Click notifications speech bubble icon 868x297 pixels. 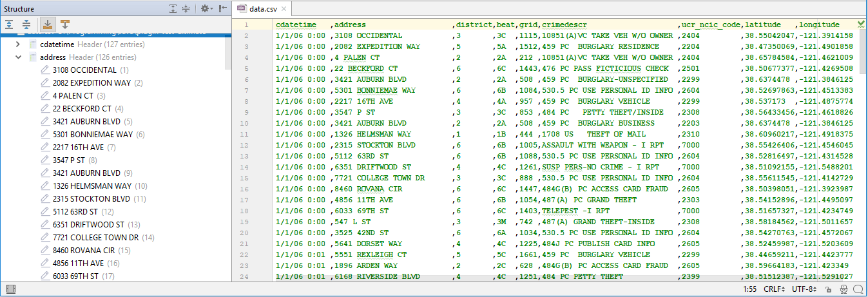858,289
